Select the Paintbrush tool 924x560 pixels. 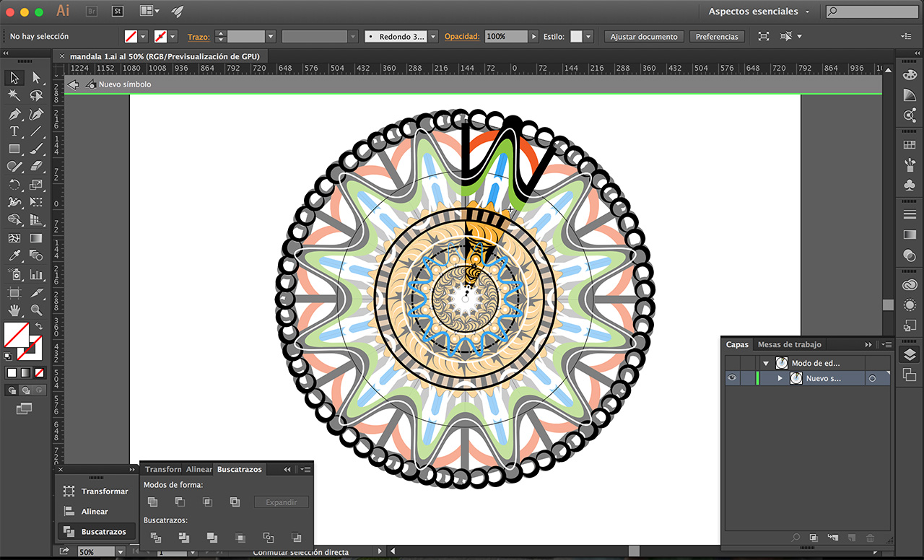point(36,149)
